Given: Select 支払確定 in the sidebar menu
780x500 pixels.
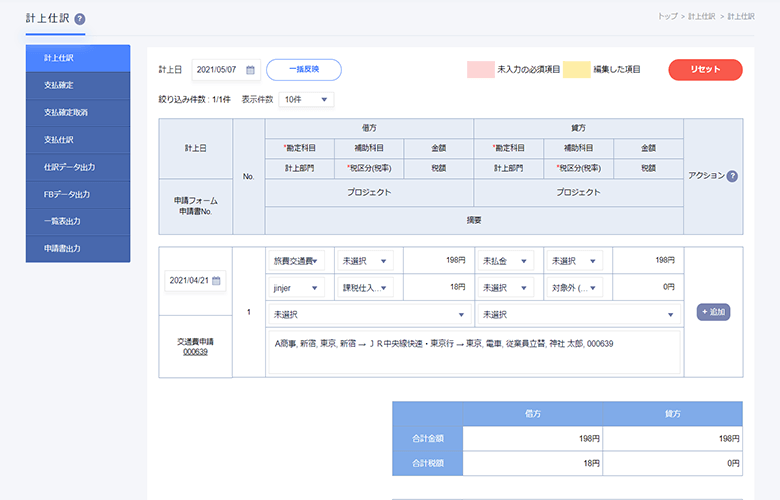Looking at the screenshot, I should [x=78, y=86].
